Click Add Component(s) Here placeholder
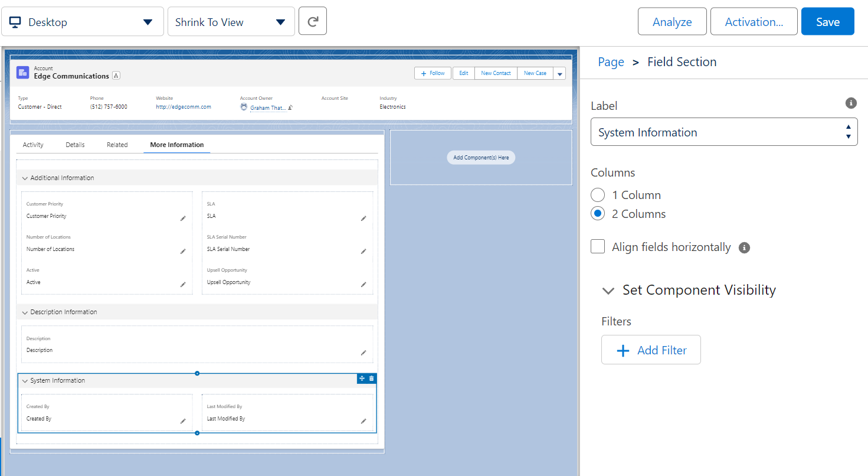 click(x=481, y=158)
